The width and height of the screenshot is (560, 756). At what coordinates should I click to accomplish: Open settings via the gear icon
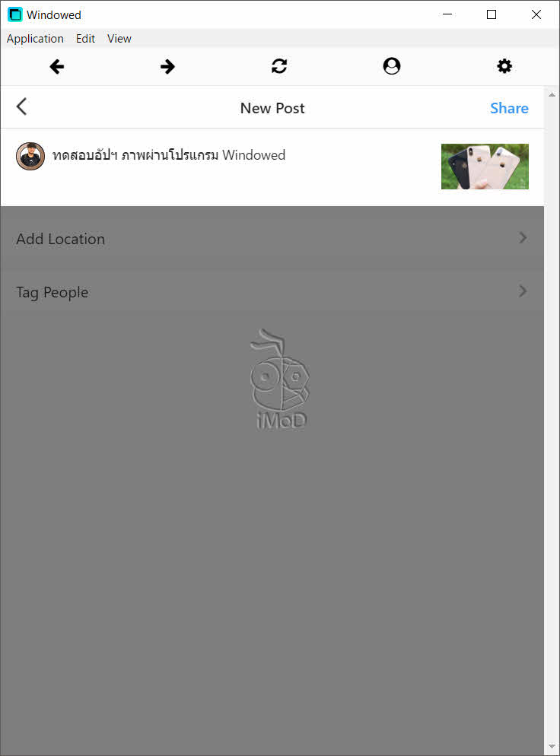504,66
